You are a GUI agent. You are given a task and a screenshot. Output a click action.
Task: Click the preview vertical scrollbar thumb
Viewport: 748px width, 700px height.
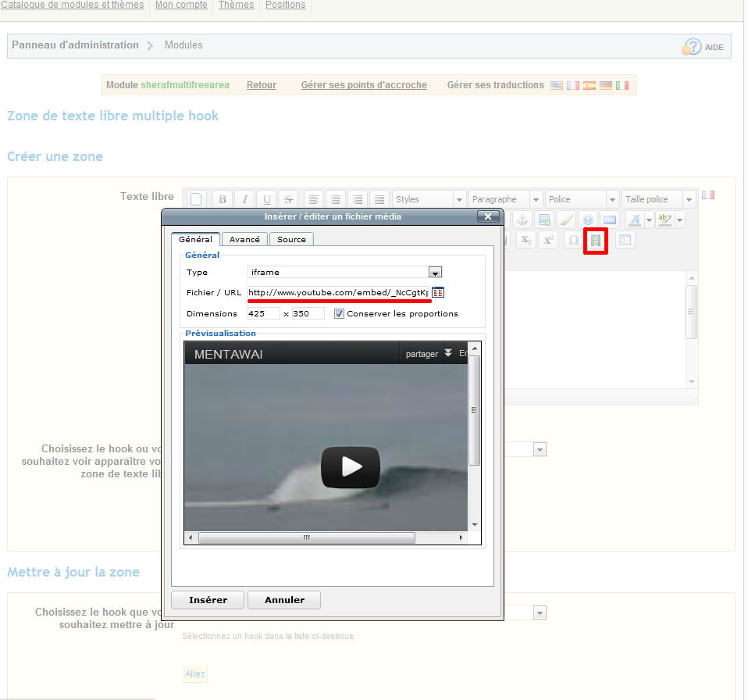(x=474, y=410)
